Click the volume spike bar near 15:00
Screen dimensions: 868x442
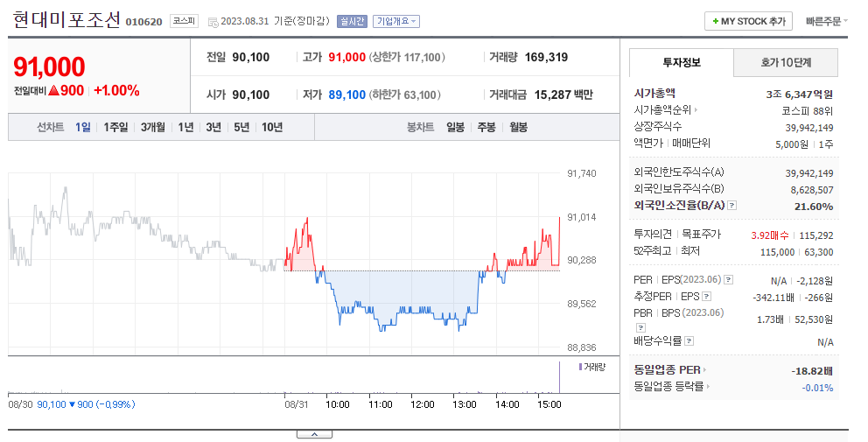(560, 377)
